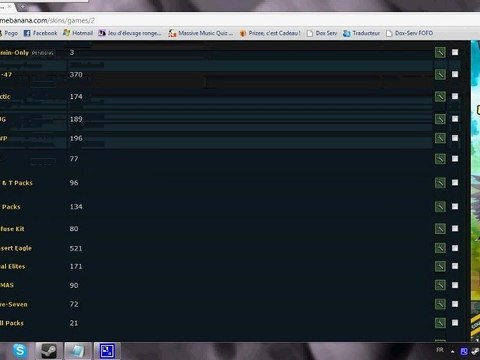Open the Desert Eagle category link
This screenshot has width=480, height=360.
click(16, 248)
